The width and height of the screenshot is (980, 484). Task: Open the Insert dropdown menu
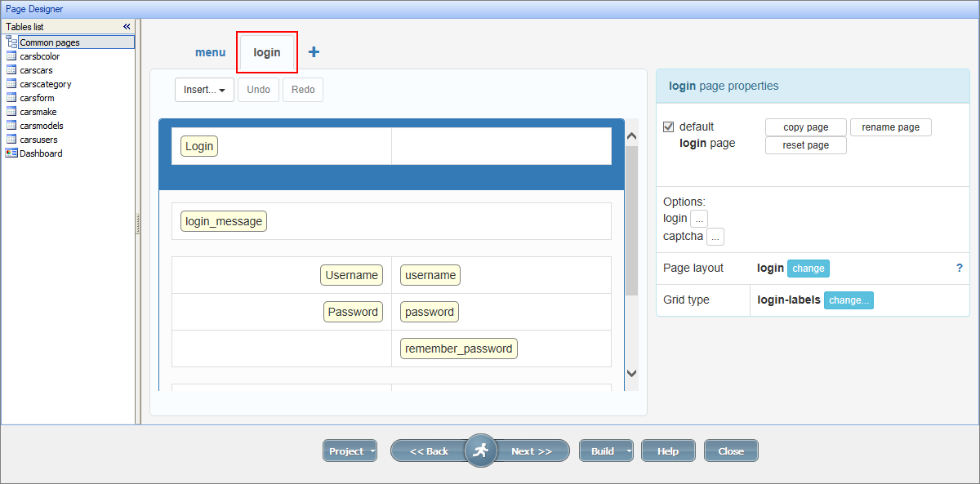click(x=204, y=90)
